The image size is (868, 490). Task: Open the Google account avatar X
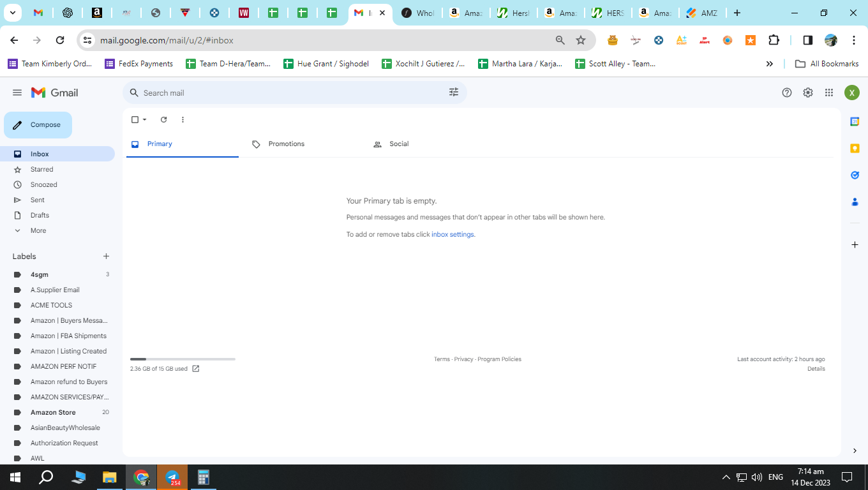(852, 93)
